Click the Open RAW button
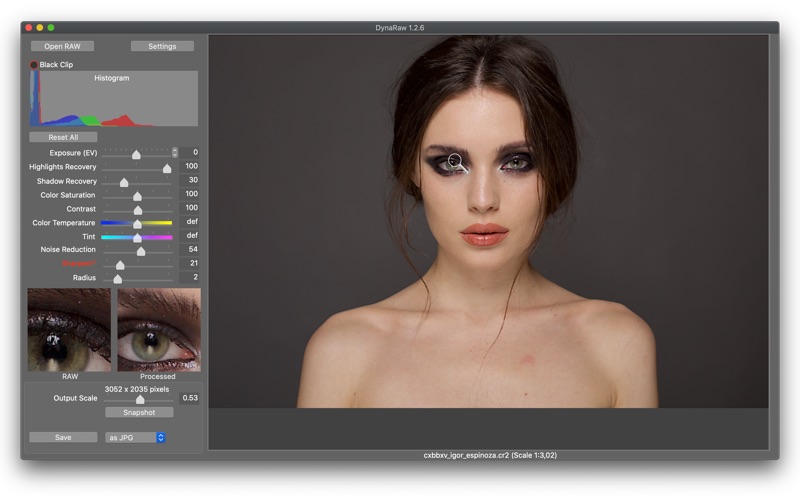The height and width of the screenshot is (500, 800). click(62, 46)
